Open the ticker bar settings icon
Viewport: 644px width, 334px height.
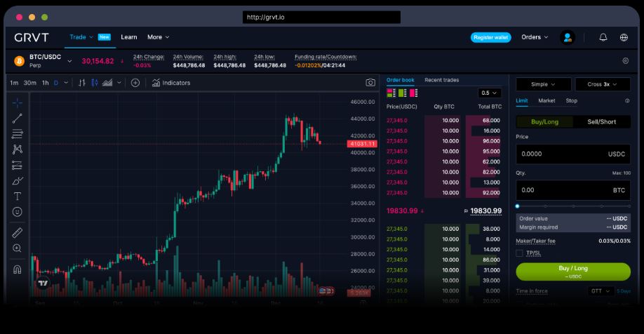[625, 61]
